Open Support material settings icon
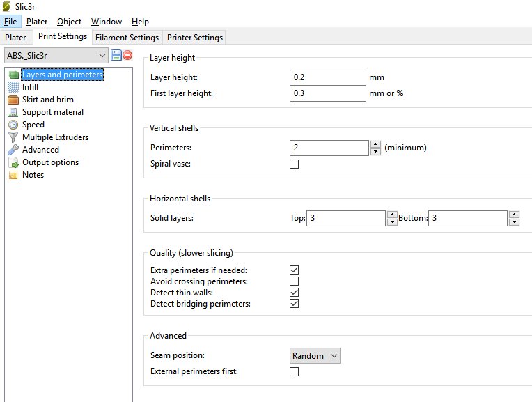 pyautogui.click(x=13, y=112)
